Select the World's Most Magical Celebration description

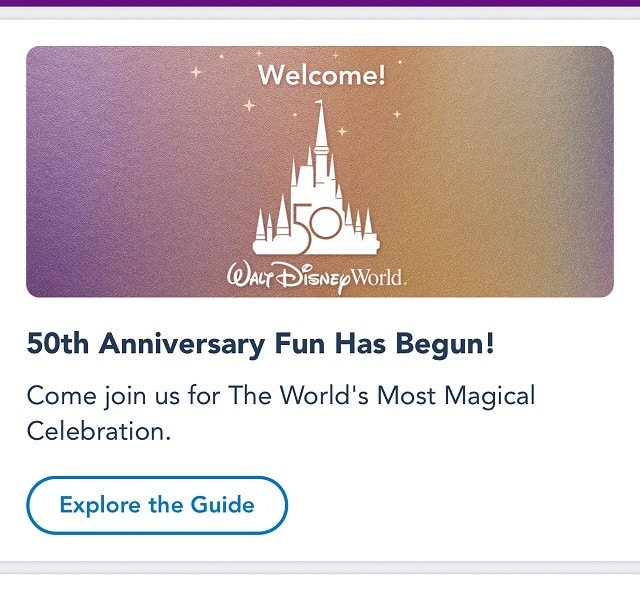281,413
